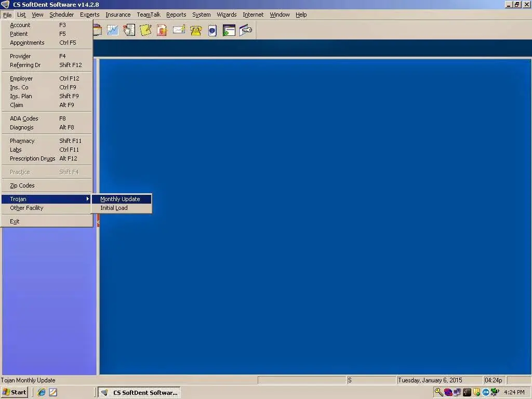Open the Help menu
This screenshot has height=399, width=532.
(x=301, y=15)
